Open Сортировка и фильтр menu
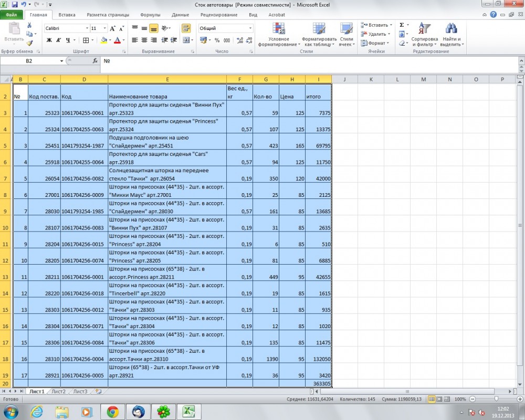The width and height of the screenshot is (525, 420). click(425, 35)
